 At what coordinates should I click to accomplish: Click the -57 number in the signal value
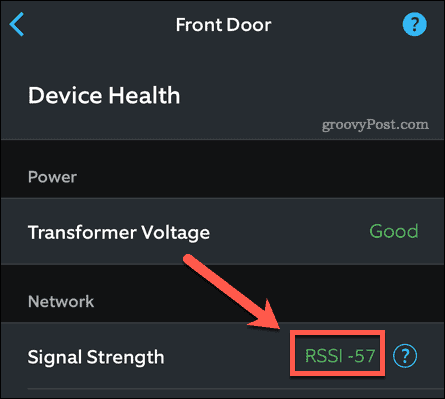[x=361, y=356]
